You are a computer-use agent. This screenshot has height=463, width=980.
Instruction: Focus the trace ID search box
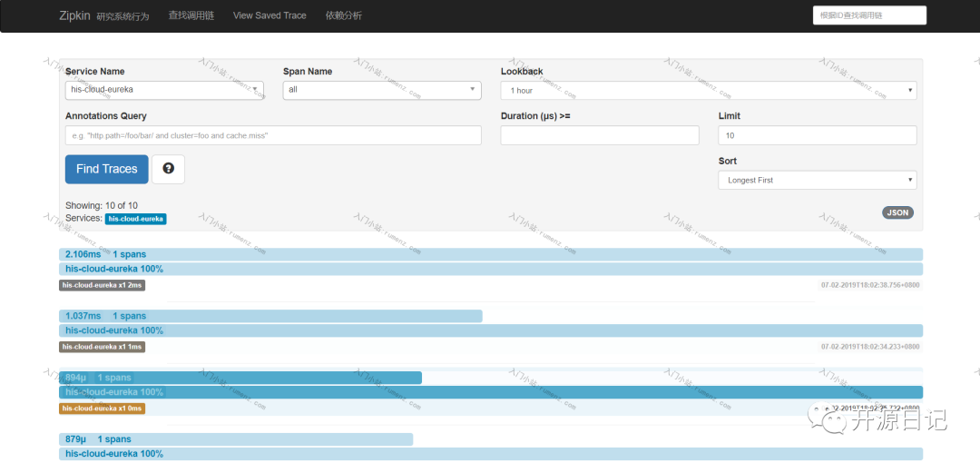coord(869,15)
